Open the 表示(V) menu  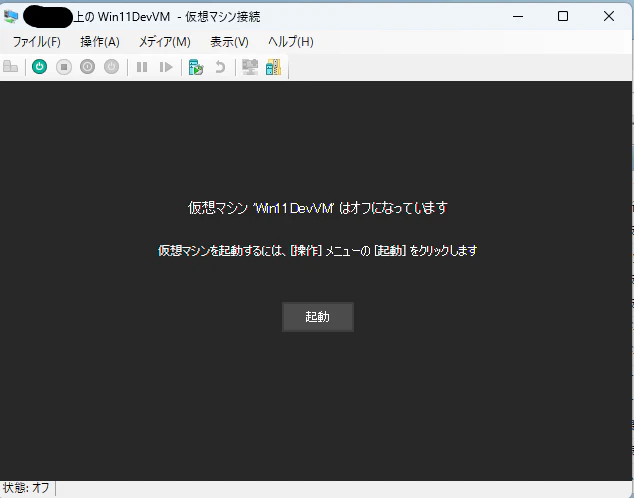(229, 42)
